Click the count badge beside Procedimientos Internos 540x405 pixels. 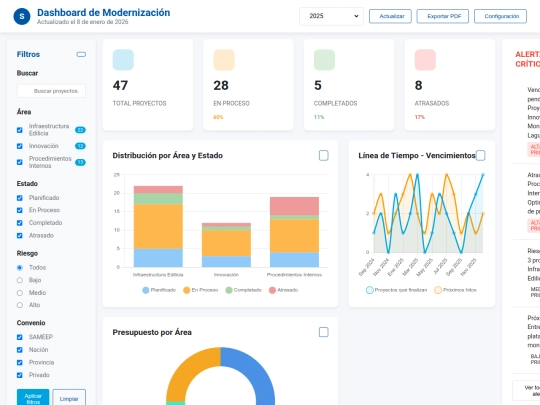[x=80, y=162]
